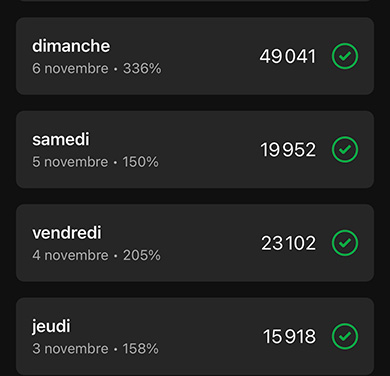The width and height of the screenshot is (390, 376).
Task: Tap the samedi heading text
Action: [61, 139]
